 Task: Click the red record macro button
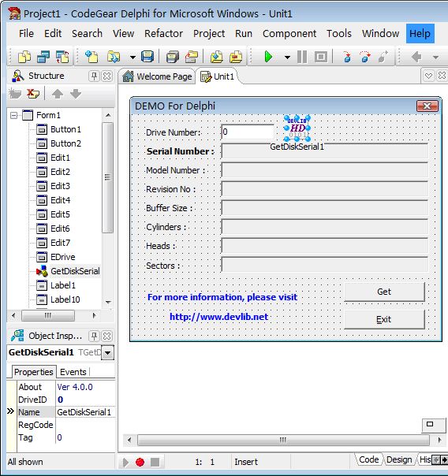[x=140, y=462]
